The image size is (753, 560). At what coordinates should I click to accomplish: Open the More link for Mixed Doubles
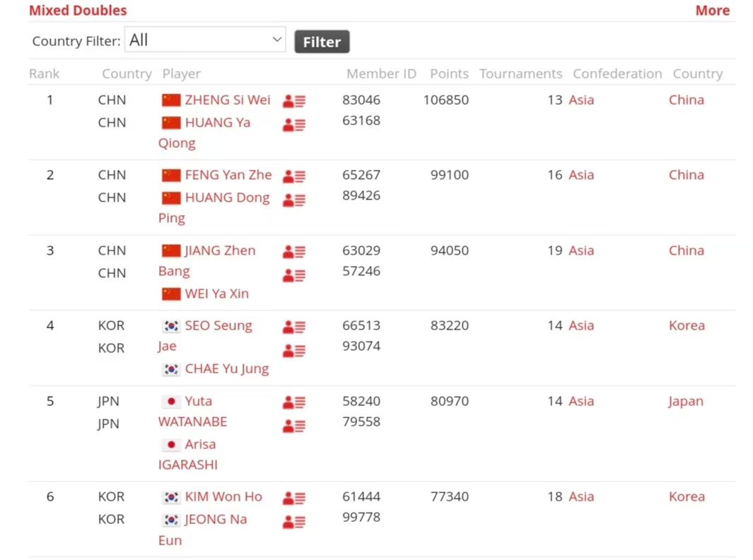tap(712, 11)
